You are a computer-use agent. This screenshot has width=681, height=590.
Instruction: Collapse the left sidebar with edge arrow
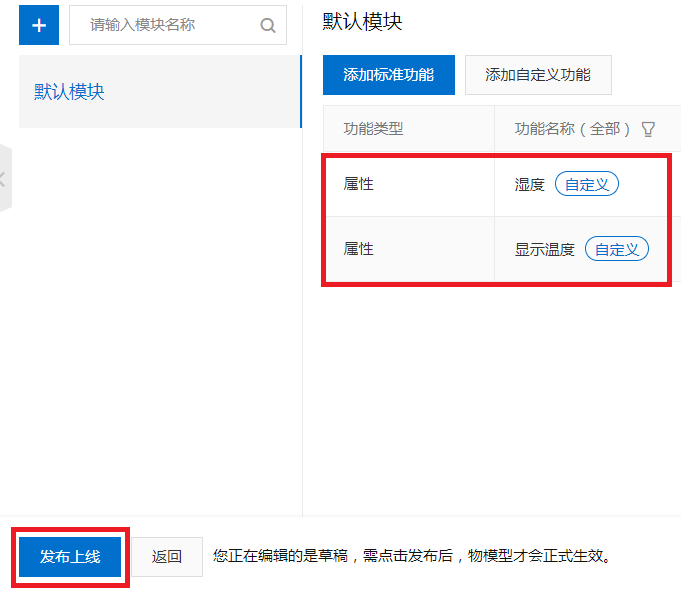click(x=4, y=179)
